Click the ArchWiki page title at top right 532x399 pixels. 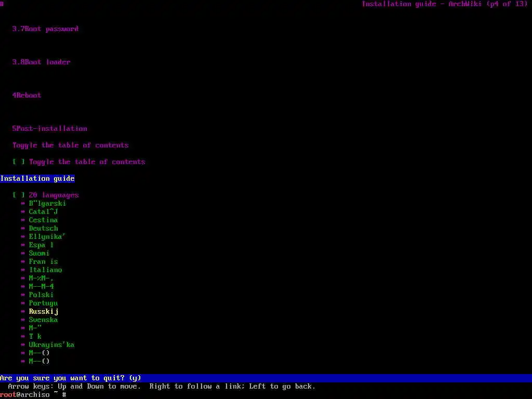(x=445, y=4)
